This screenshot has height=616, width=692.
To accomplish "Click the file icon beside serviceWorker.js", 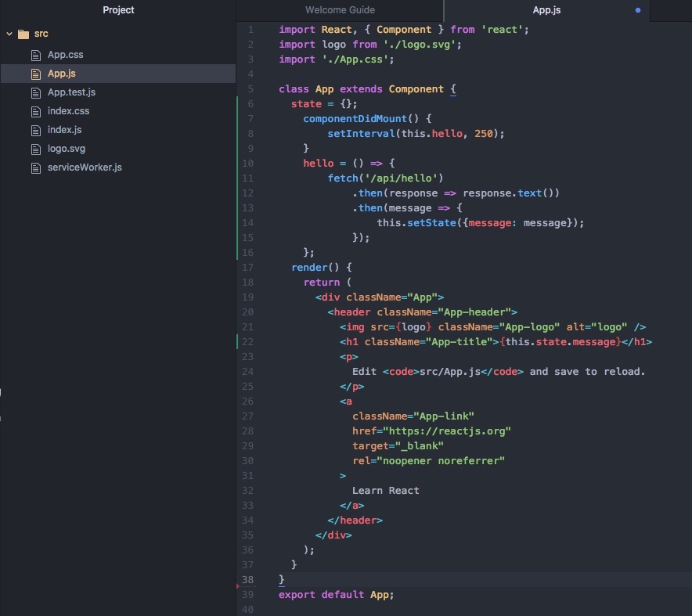I will click(36, 168).
